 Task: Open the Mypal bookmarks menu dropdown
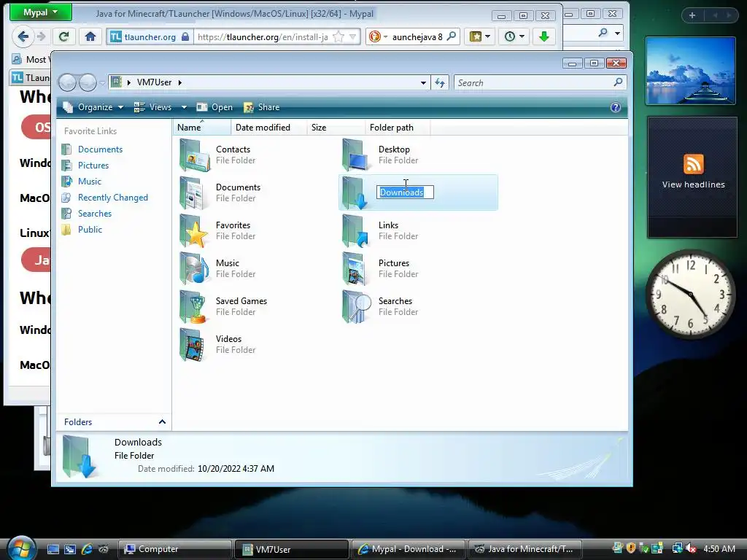479,36
